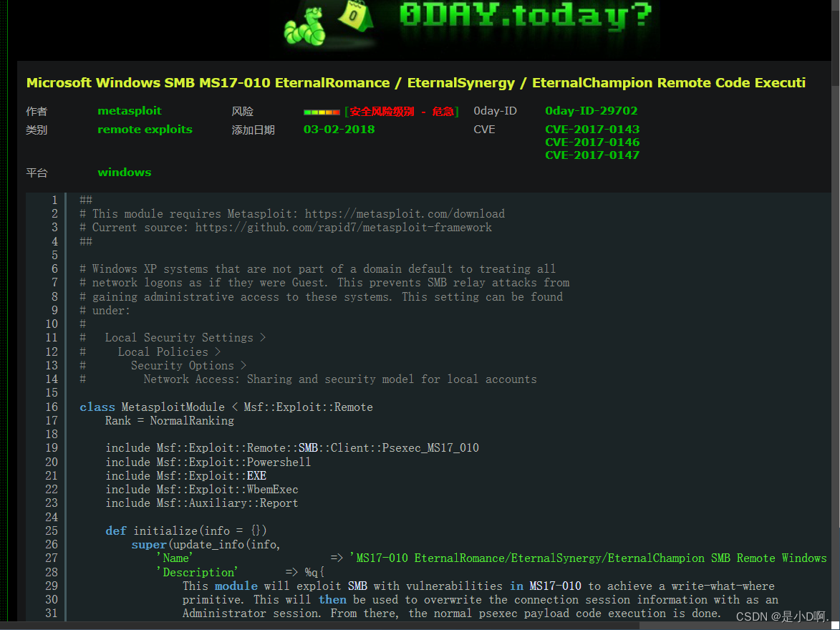
Task: Click the 'Security Options >' comment line
Action: pyautogui.click(x=188, y=365)
